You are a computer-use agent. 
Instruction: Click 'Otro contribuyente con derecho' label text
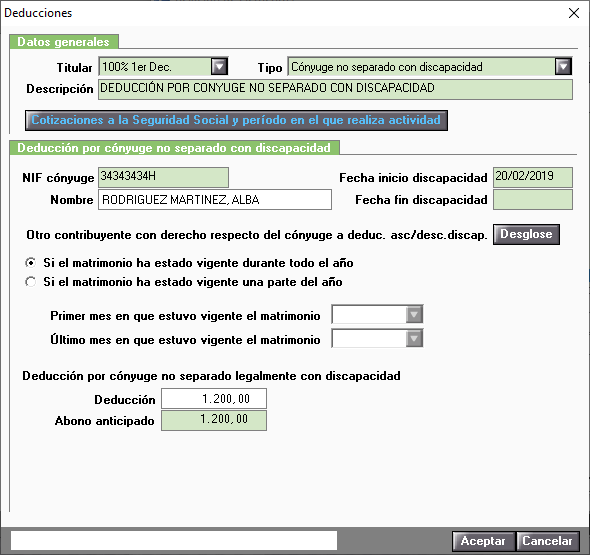tap(257, 235)
